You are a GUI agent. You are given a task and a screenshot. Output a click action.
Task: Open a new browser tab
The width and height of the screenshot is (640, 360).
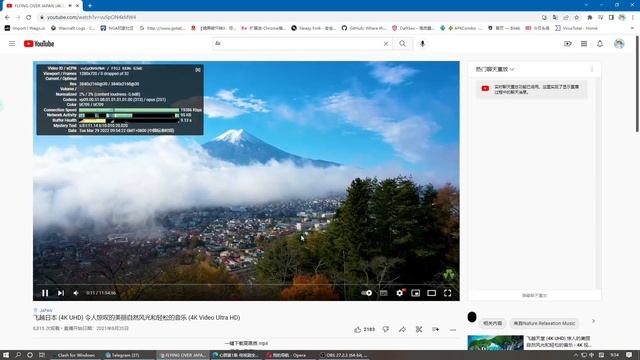coord(90,6)
